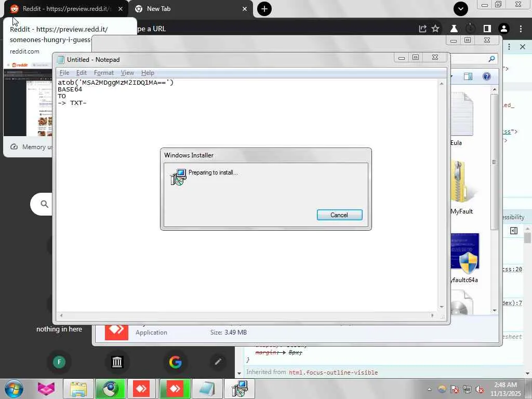Open File Explorer from the taskbar

[x=78, y=389]
